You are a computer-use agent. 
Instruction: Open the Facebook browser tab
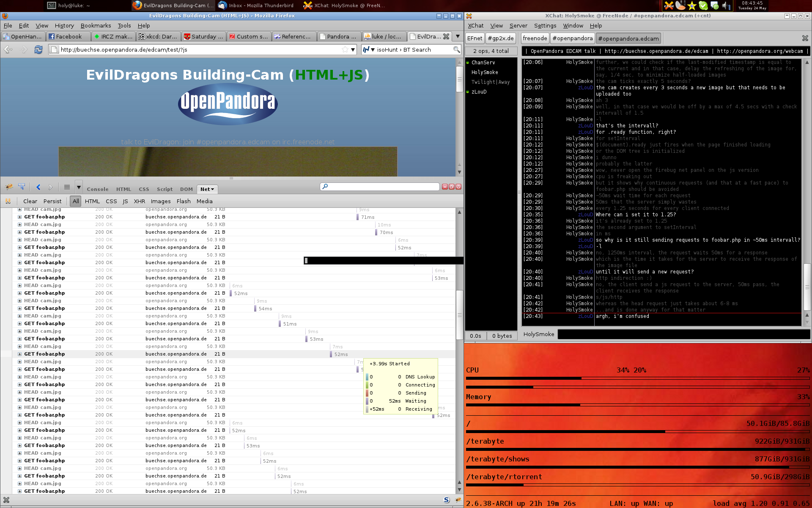(x=68, y=36)
